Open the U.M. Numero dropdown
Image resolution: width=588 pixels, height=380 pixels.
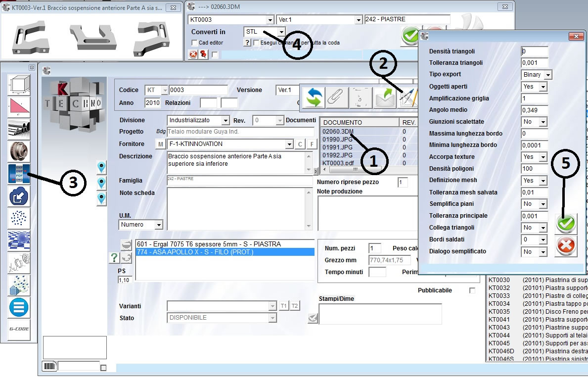[159, 225]
